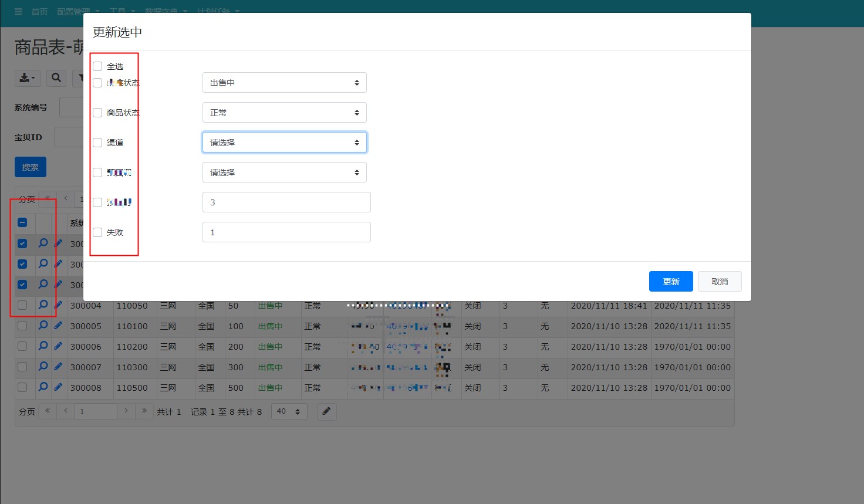864x504 pixels.
Task: Edit row 300004 with pencil icon
Action: pos(58,305)
